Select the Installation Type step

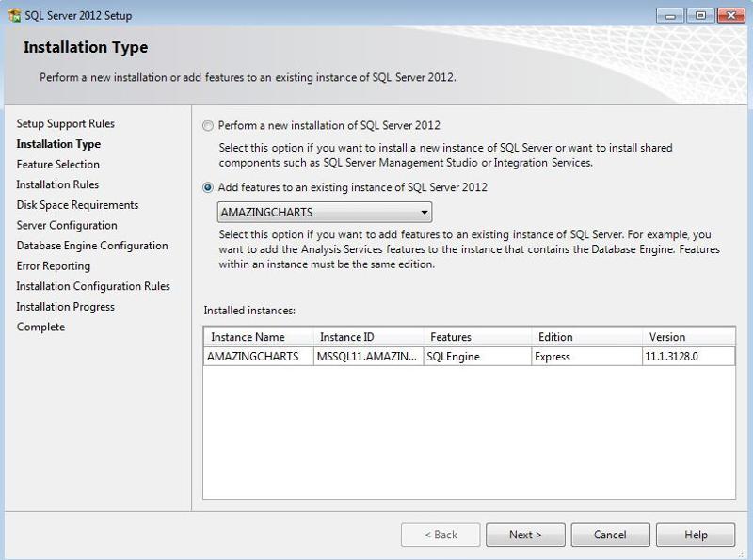58,144
